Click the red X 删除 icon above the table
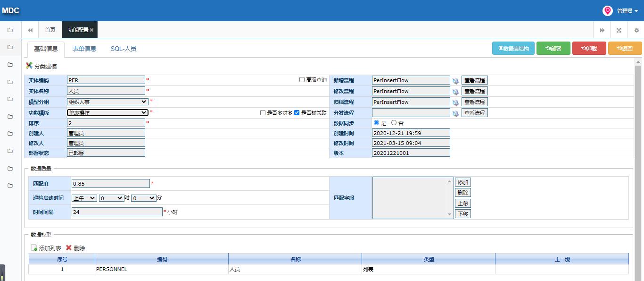The image size is (644, 281). (x=69, y=248)
